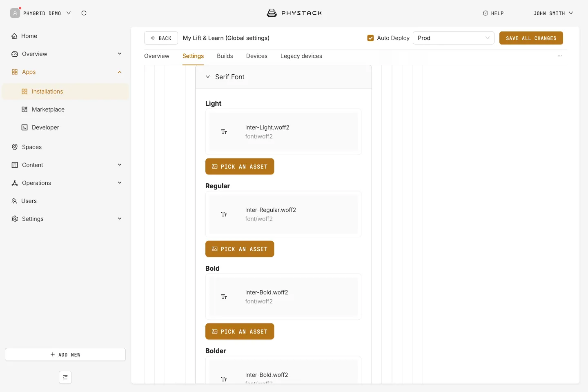This screenshot has width=588, height=392.
Task: Click the Overview gauge icon
Action: tap(15, 54)
